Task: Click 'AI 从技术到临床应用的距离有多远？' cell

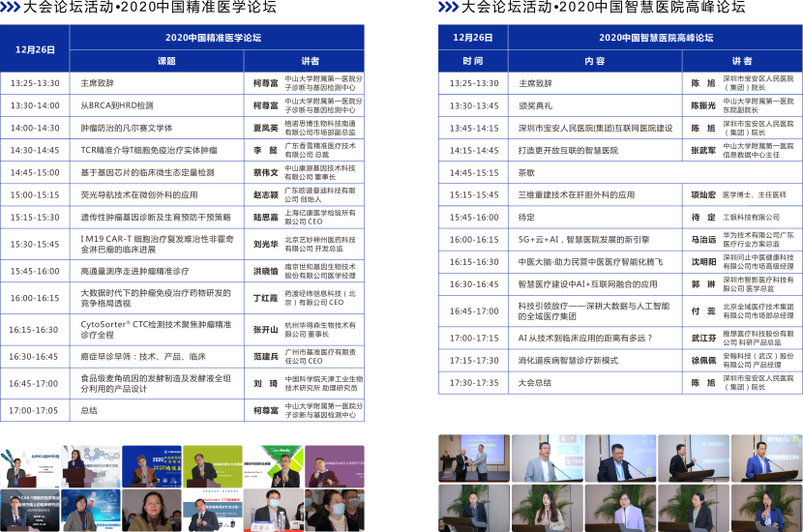Action: 595,338
